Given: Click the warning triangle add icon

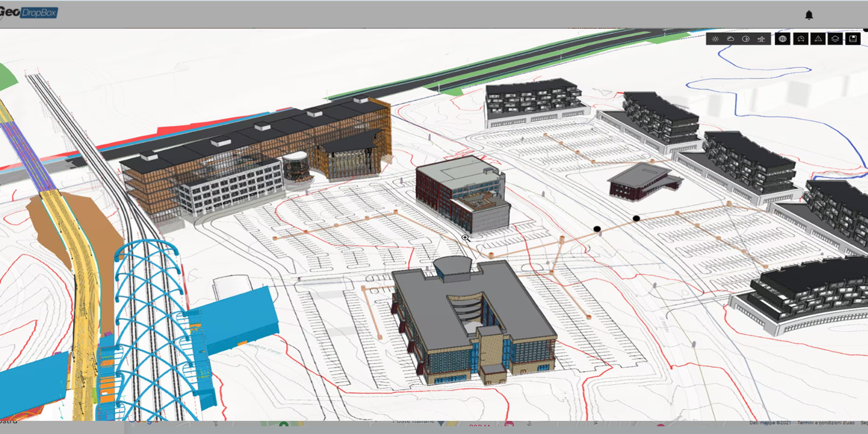Looking at the screenshot, I should (818, 39).
